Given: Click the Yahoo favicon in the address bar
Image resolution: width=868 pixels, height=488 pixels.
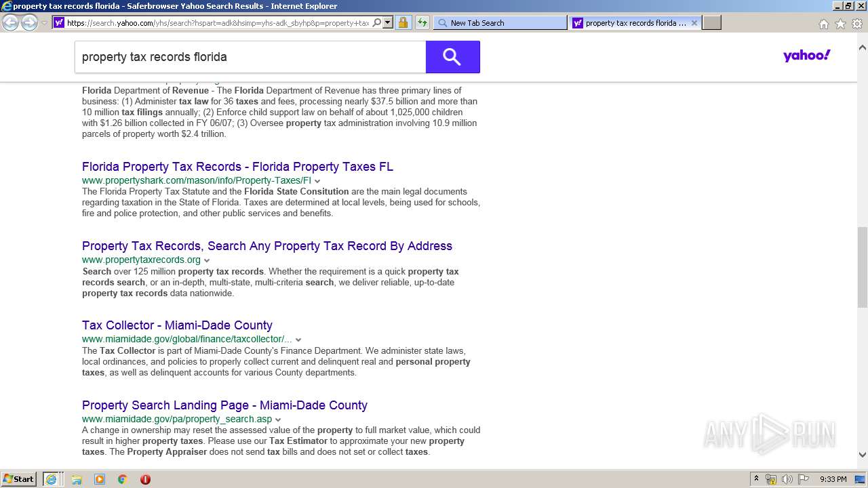Looking at the screenshot, I should [x=59, y=22].
